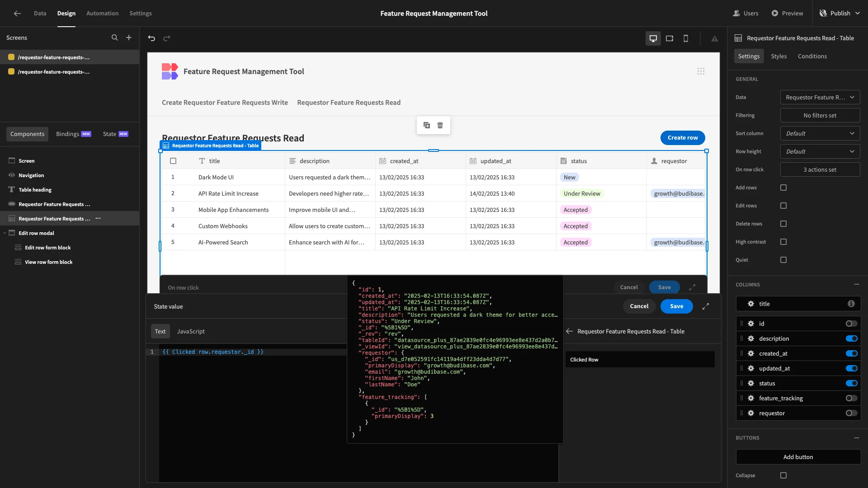Open the Data tab
This screenshot has width=868, height=488.
click(x=40, y=13)
